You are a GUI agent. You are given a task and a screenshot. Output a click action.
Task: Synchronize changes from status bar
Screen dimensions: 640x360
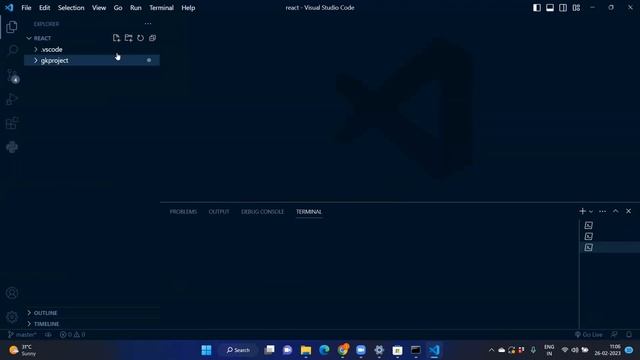click(x=48, y=335)
